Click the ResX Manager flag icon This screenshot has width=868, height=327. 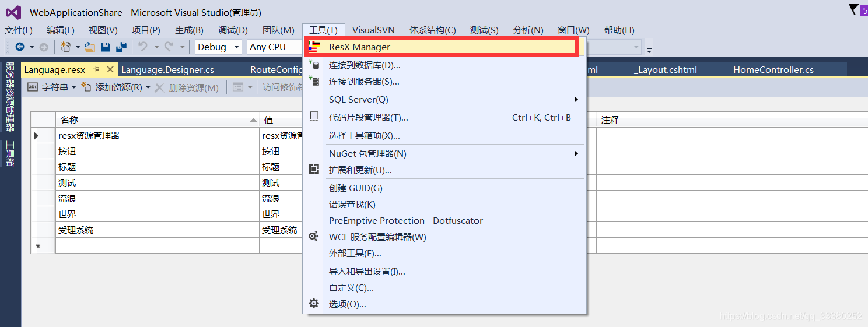click(314, 47)
